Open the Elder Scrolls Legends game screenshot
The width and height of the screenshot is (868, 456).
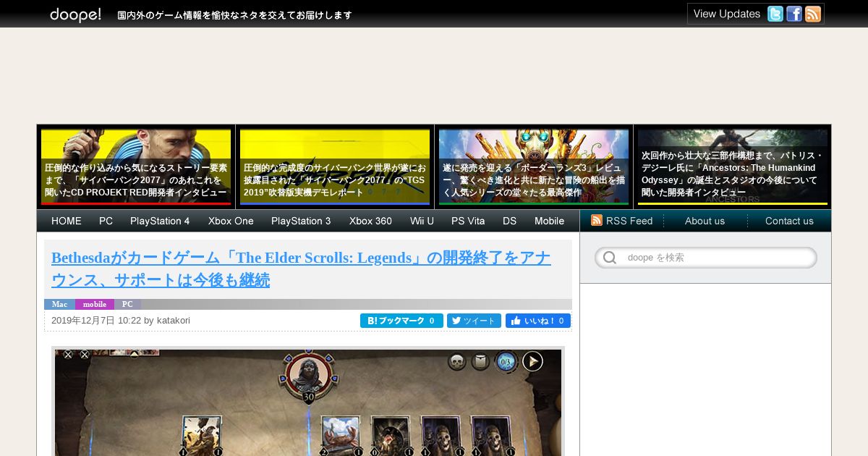click(x=308, y=402)
